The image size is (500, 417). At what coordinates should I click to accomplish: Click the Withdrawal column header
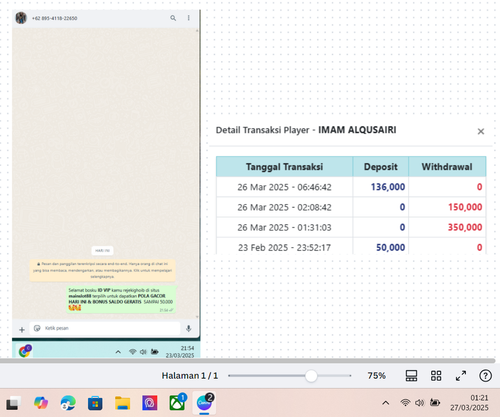click(447, 167)
